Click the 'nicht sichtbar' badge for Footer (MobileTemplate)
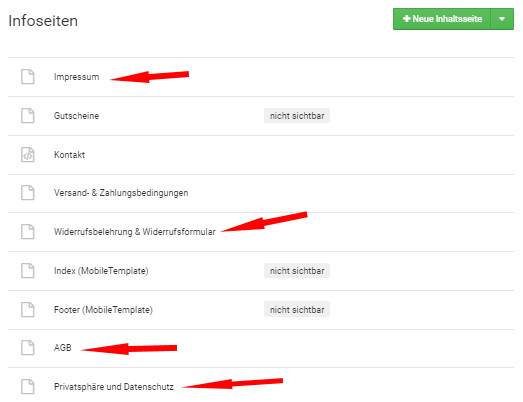The width and height of the screenshot is (523, 402). click(297, 310)
